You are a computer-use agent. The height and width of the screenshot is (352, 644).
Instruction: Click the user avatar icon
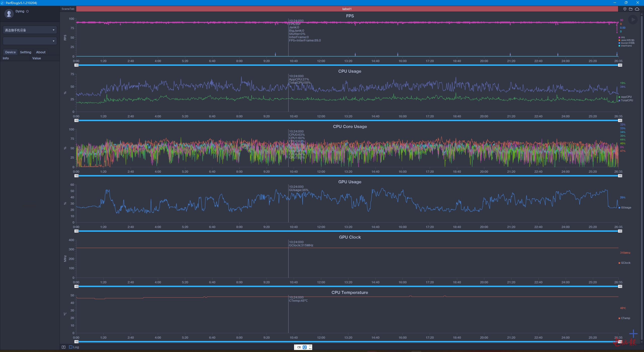(x=9, y=13)
